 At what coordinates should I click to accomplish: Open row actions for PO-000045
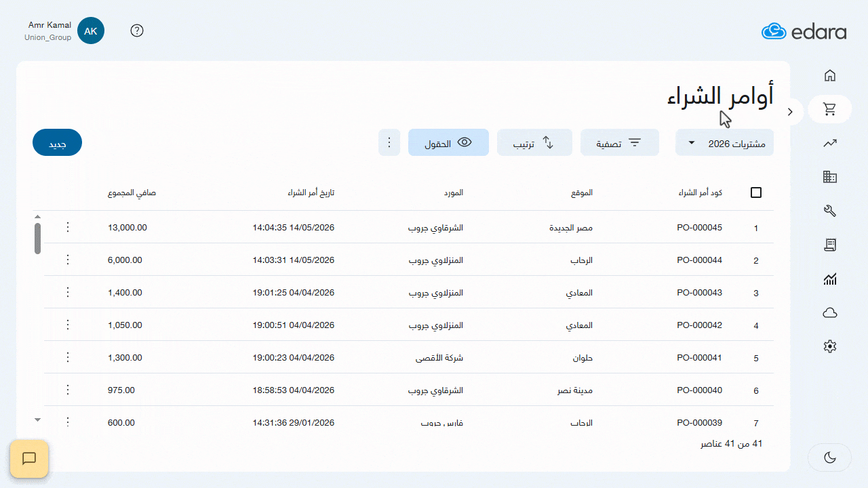pyautogui.click(x=67, y=227)
